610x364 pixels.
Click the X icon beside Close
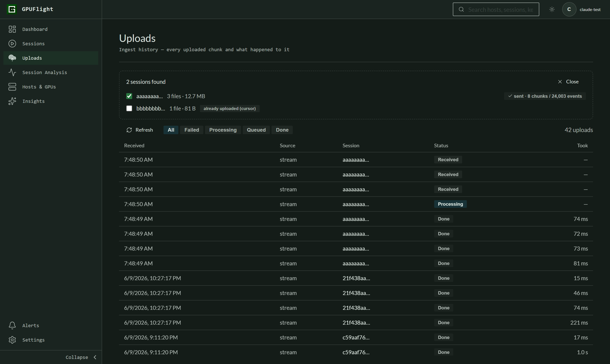560,82
